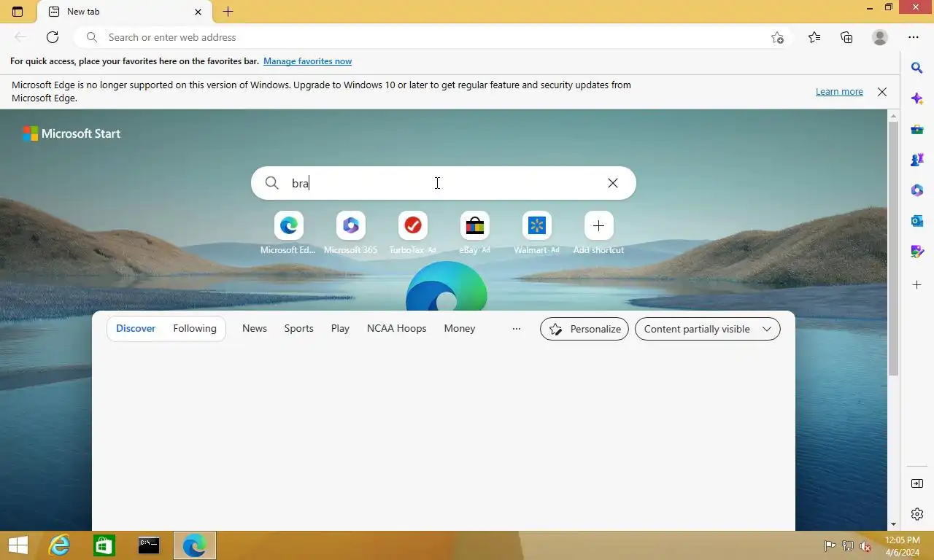Screen dimensions: 934x560
Task: Click the magnifier icon in search box
Action: coord(271,183)
